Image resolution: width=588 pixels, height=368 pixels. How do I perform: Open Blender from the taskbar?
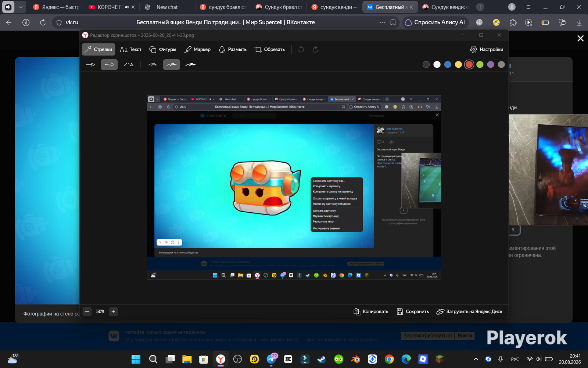click(x=355, y=359)
